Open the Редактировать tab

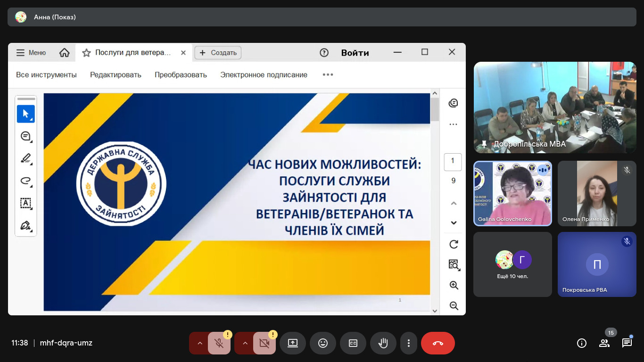(x=116, y=74)
